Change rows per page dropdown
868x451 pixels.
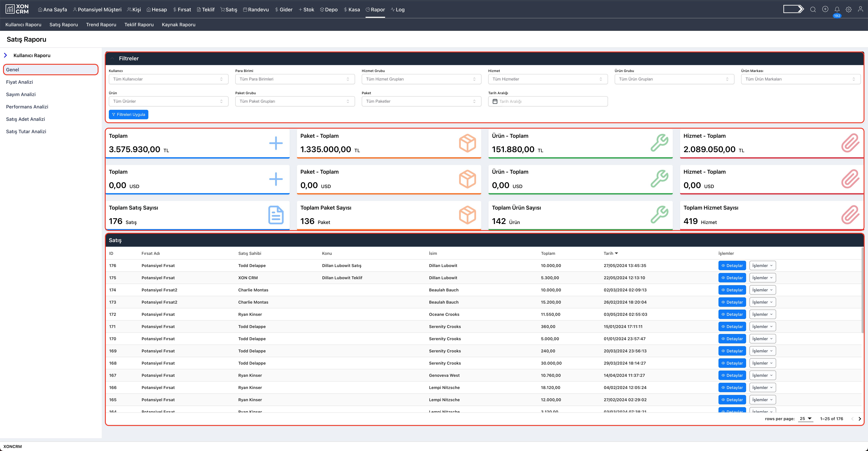click(x=806, y=419)
